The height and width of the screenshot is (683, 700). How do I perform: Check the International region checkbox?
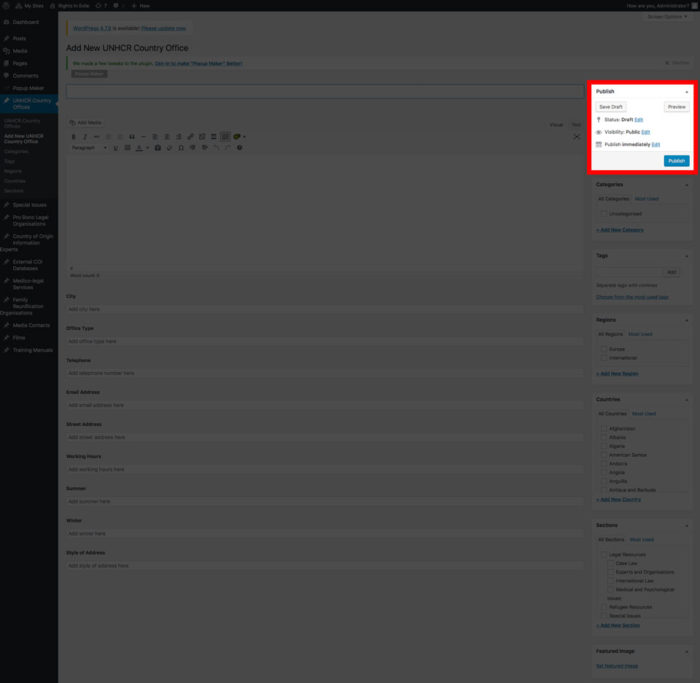click(604, 358)
